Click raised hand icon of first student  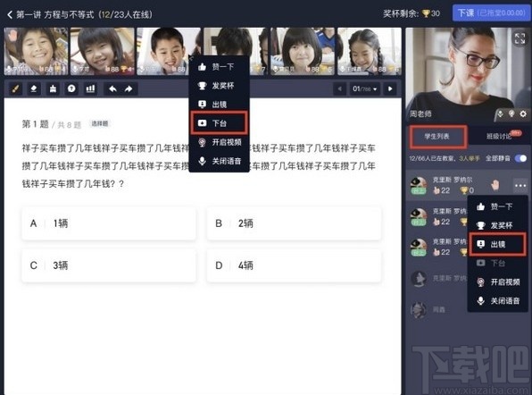(x=495, y=185)
